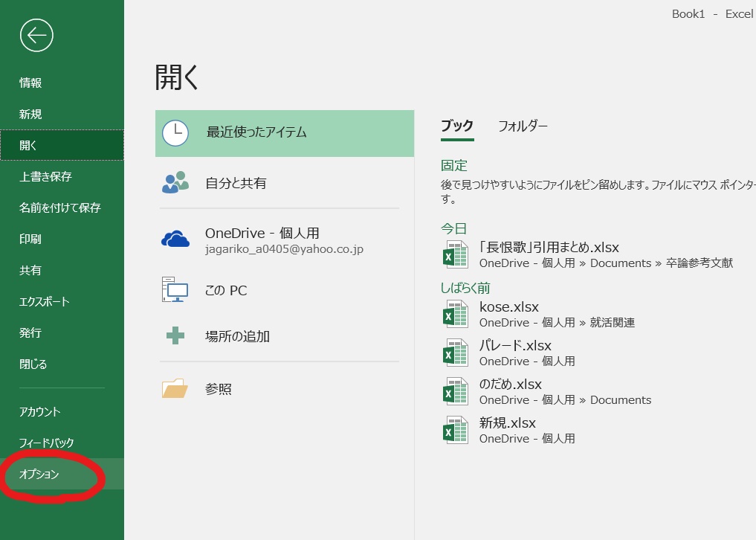Viewport: 756px width, 540px height.
Task: Open file name kose.xlsx
Action: 509,306
